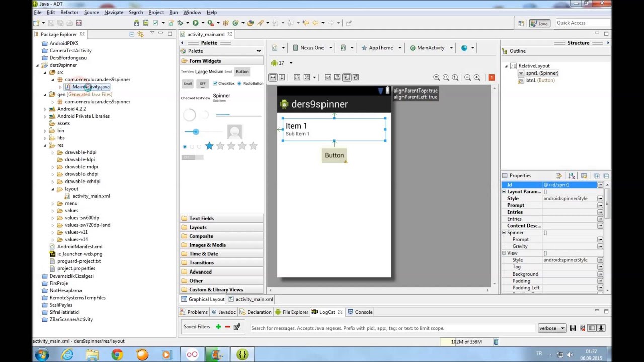This screenshot has width=644, height=362.
Task: Select the OFF toggle button widget
Action: pyautogui.click(x=203, y=84)
